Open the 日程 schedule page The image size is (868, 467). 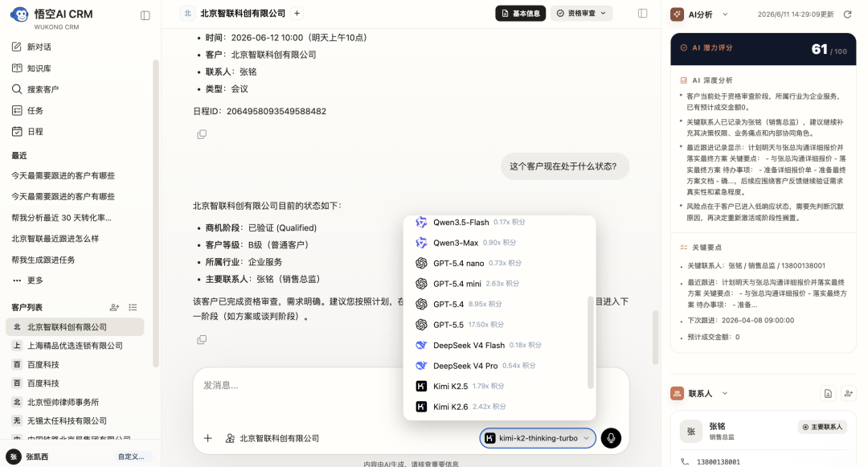(x=35, y=131)
